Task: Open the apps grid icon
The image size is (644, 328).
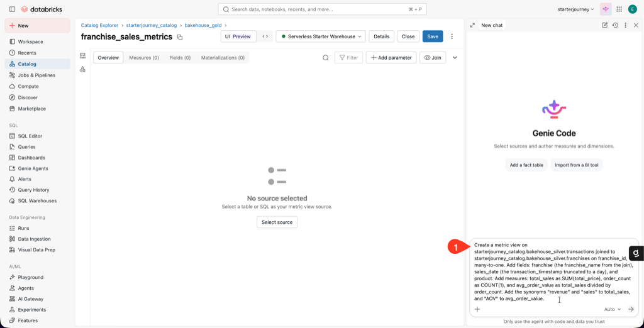Action: click(619, 9)
